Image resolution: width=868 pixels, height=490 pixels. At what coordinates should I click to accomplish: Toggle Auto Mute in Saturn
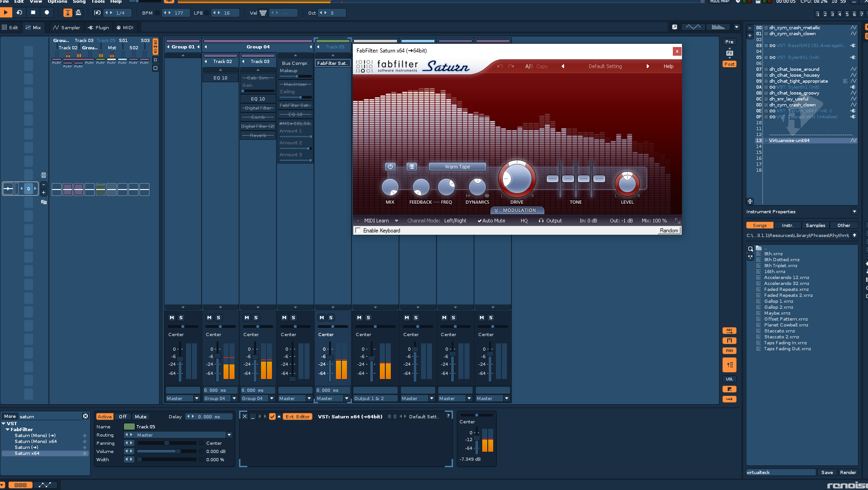point(491,221)
